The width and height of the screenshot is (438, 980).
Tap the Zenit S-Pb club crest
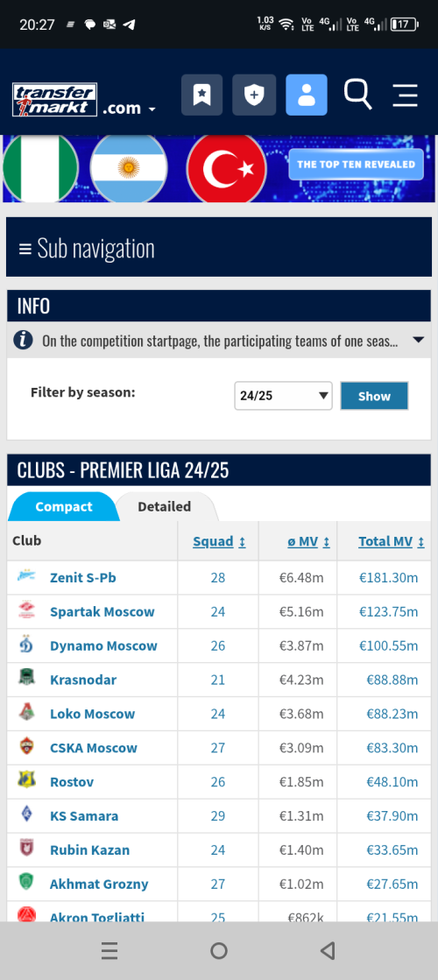pyautogui.click(x=27, y=577)
